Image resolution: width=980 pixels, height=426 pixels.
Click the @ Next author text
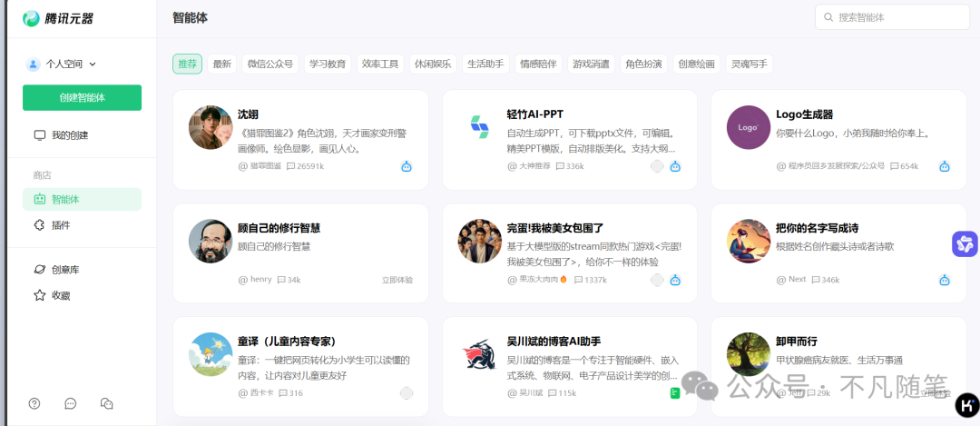coord(791,280)
